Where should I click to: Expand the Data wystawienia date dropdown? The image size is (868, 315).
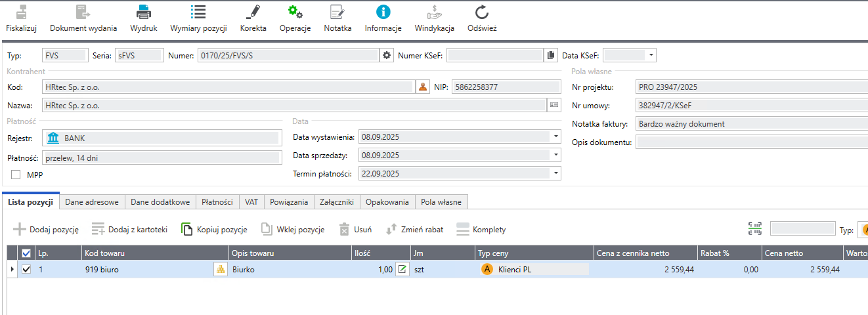click(556, 137)
